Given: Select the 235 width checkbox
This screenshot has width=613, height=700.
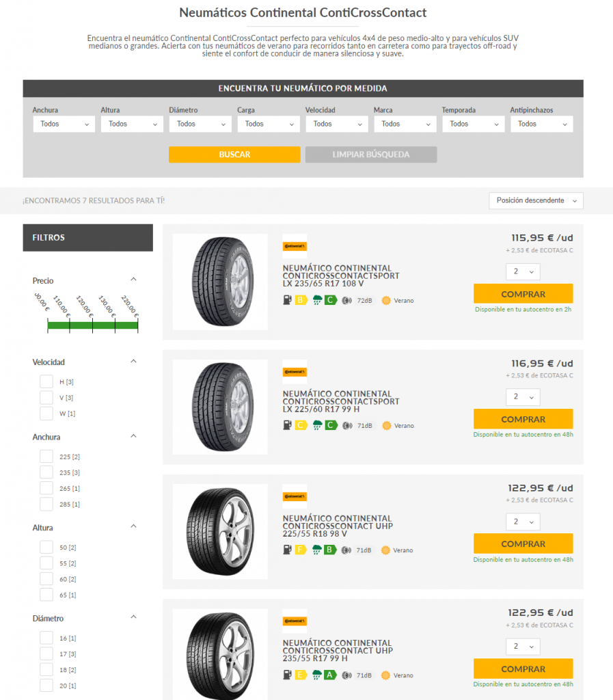Looking at the screenshot, I should 46,472.
